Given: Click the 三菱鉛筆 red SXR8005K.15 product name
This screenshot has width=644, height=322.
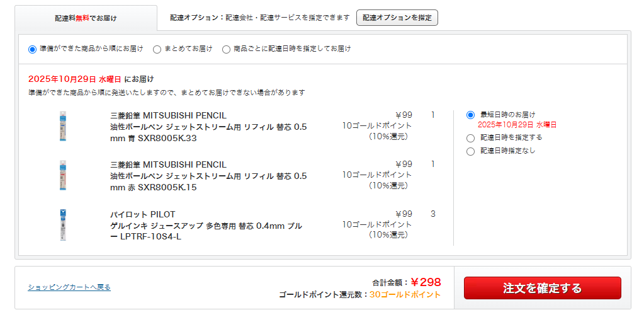Looking at the screenshot, I should [208, 176].
